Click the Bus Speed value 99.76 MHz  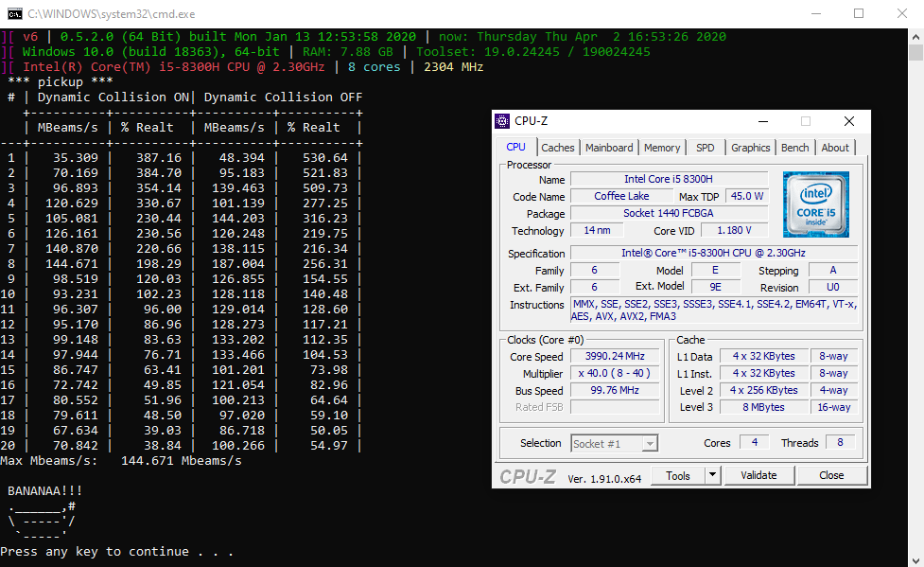click(x=615, y=390)
